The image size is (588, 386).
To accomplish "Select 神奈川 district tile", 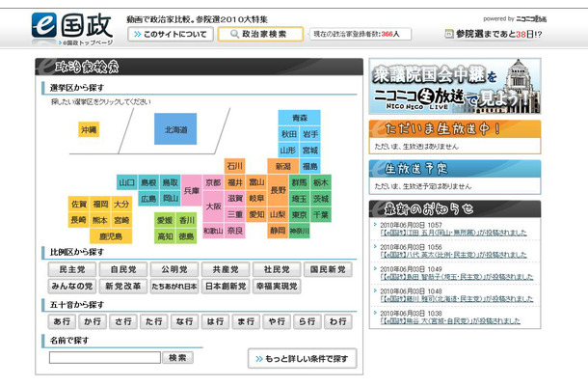I will point(299,231).
